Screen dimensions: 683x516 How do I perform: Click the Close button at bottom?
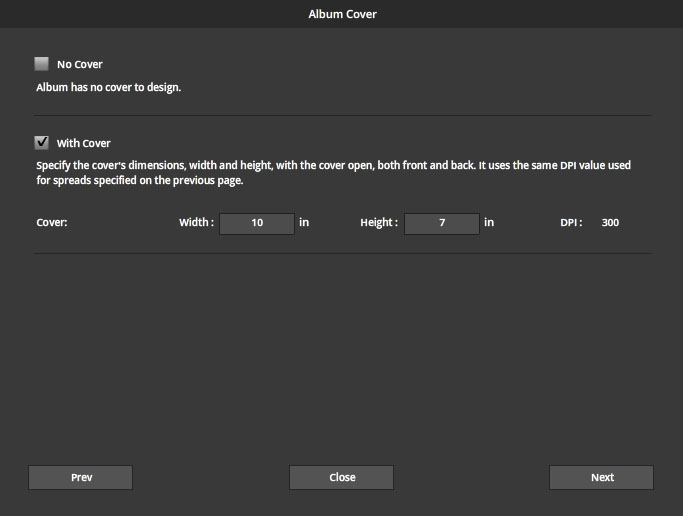coord(342,477)
